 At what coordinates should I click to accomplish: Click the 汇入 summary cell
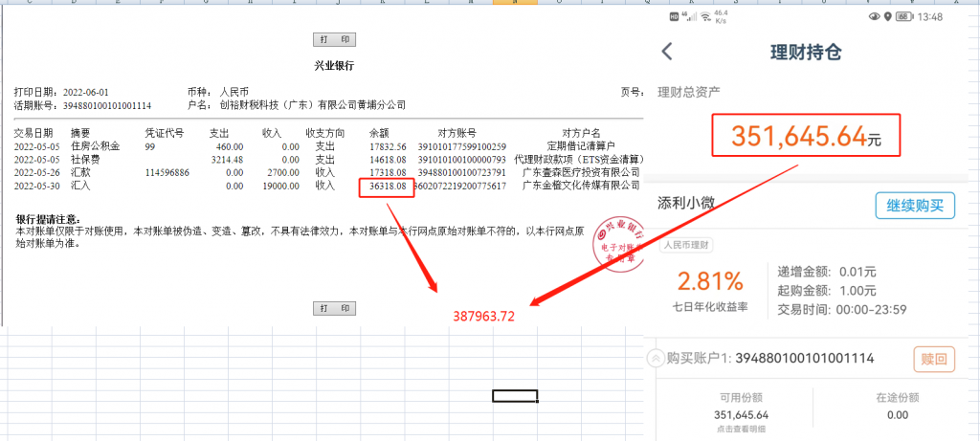click(x=80, y=186)
